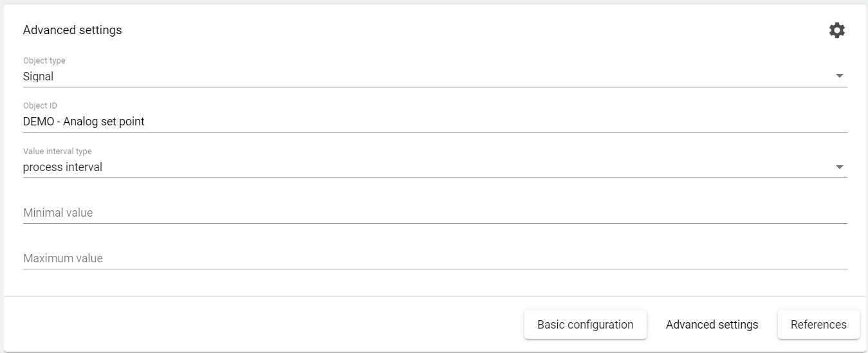
Task: Click the Advanced settings panel heading
Action: [x=72, y=30]
